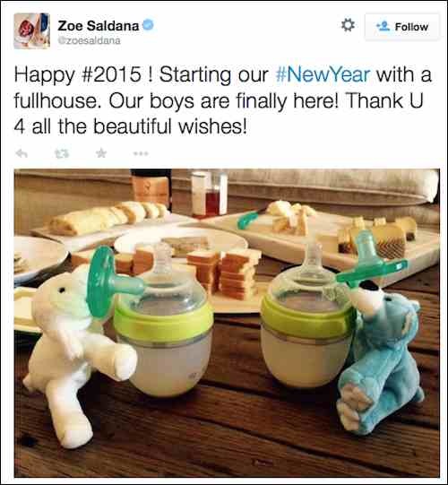This screenshot has width=448, height=485.
Task: Favorite the tweet with the star icon
Action: click(x=101, y=152)
